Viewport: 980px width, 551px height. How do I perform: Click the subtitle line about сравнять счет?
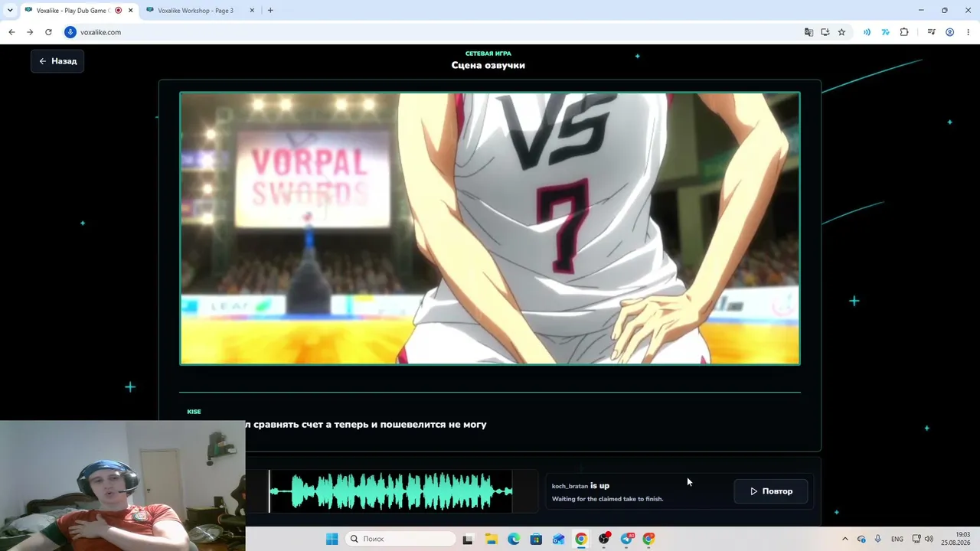coord(366,425)
